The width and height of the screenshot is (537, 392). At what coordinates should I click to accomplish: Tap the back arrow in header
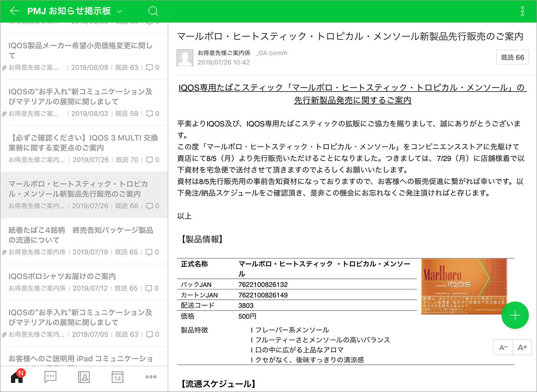(14, 11)
